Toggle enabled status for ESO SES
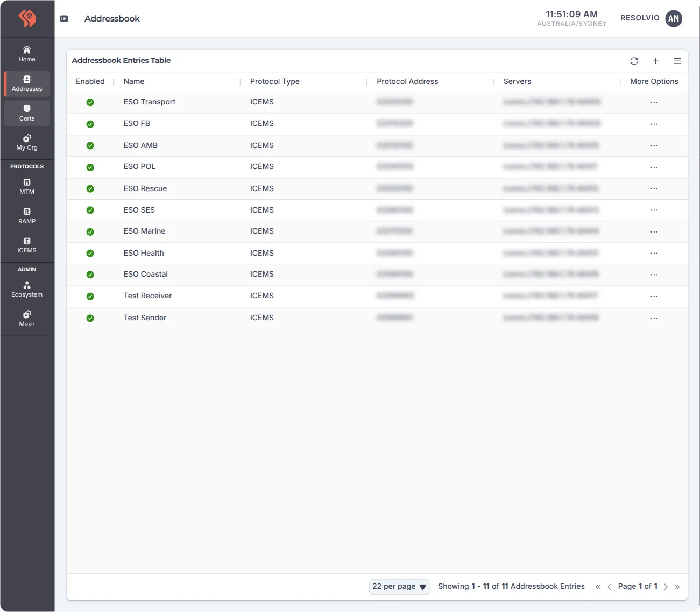Viewport: 700px width, 612px height. (90, 210)
